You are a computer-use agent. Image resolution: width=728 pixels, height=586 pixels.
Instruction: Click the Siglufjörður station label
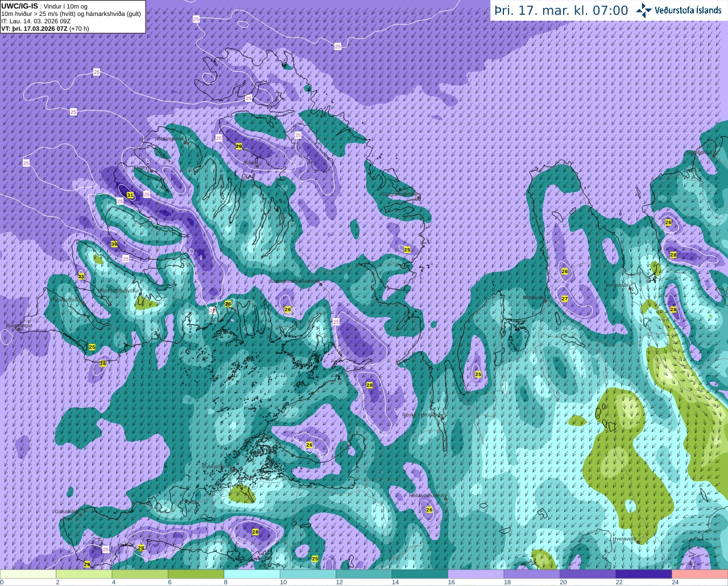700,152
